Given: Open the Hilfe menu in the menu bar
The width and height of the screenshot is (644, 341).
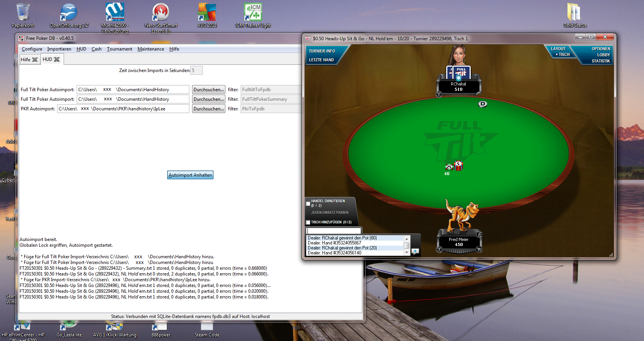Looking at the screenshot, I should point(174,49).
